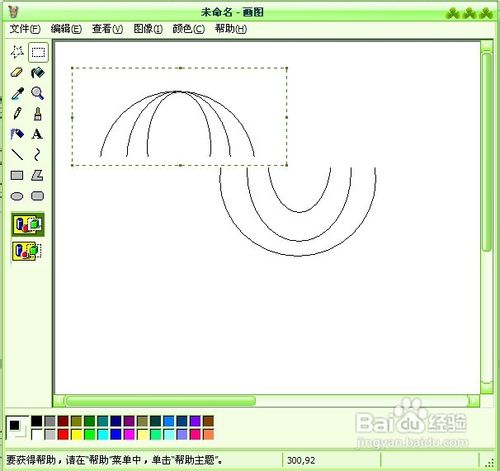Choose the straight Line tool
Image resolution: width=500 pixels, height=471 pixels.
pyautogui.click(x=17, y=155)
